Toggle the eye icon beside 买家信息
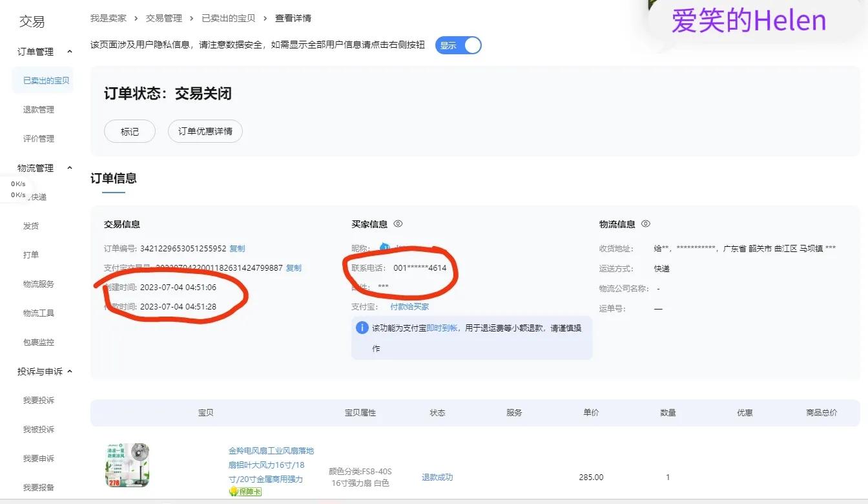 (398, 224)
